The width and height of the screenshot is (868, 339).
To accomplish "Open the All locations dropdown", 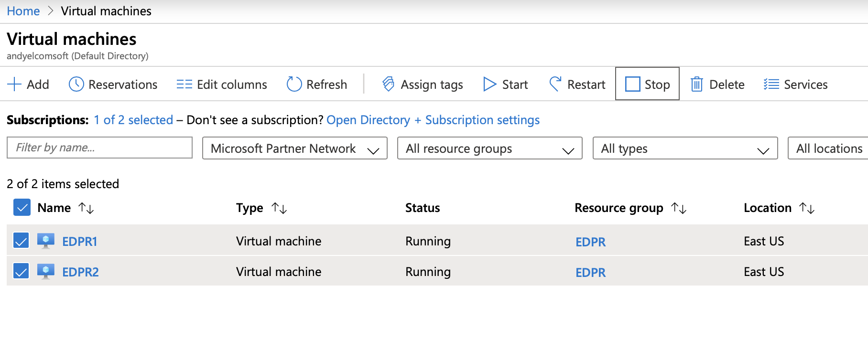I will click(828, 148).
